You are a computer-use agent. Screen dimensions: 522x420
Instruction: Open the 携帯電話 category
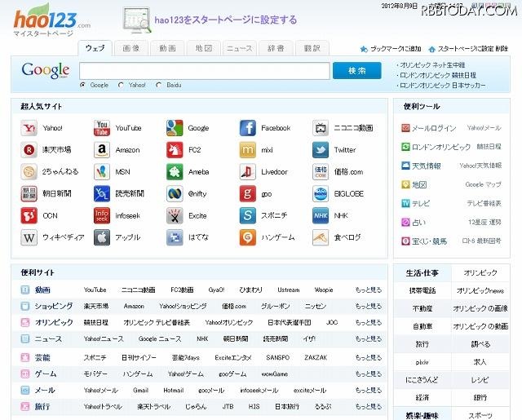click(x=422, y=290)
